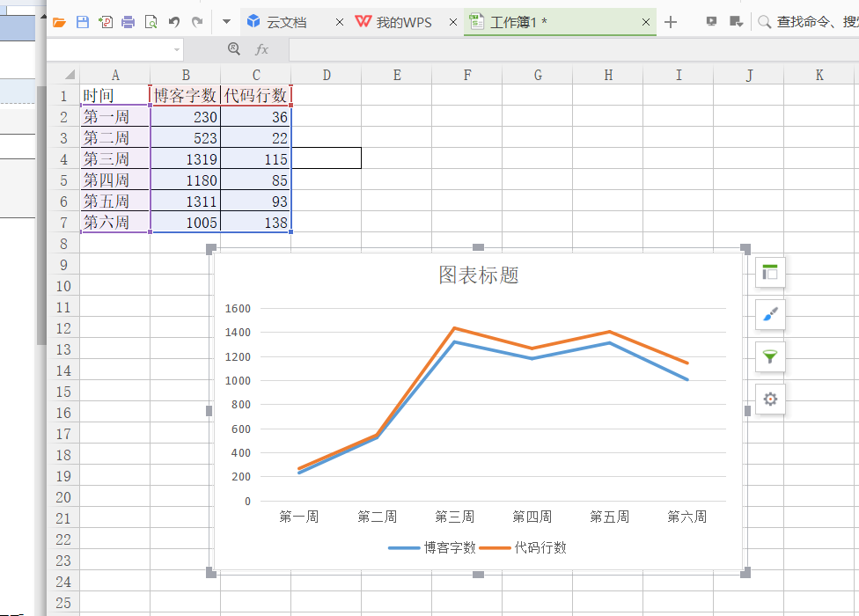Select column A header
Image resolution: width=859 pixels, height=616 pixels.
pos(115,75)
